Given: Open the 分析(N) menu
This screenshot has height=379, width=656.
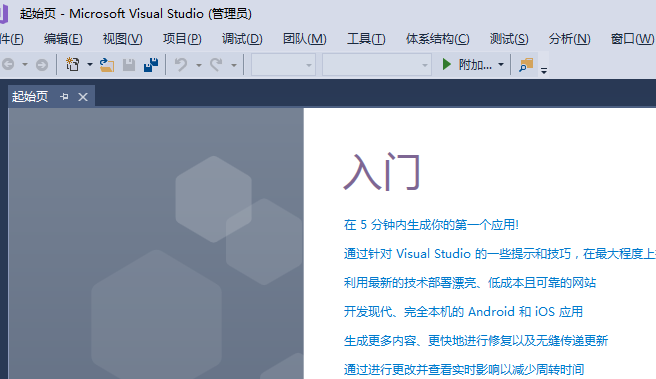Looking at the screenshot, I should [569, 39].
